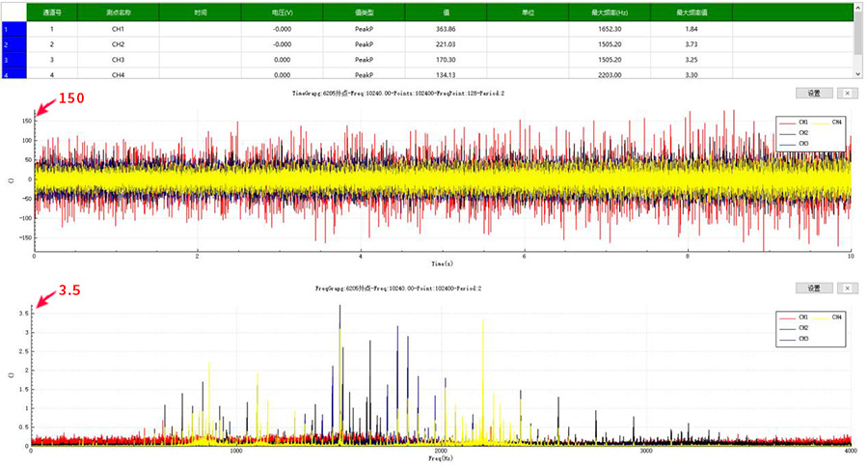
Task: Click the 通道号 column header
Action: pyautogui.click(x=52, y=14)
